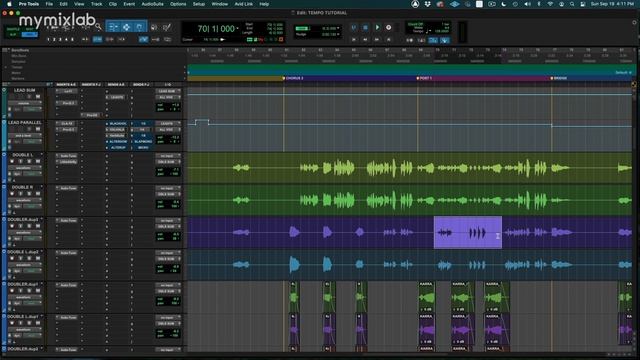Screen dimensions: 640x360
Task: Open DOUBLE L output selector DBLS SUM
Action: pos(167,162)
